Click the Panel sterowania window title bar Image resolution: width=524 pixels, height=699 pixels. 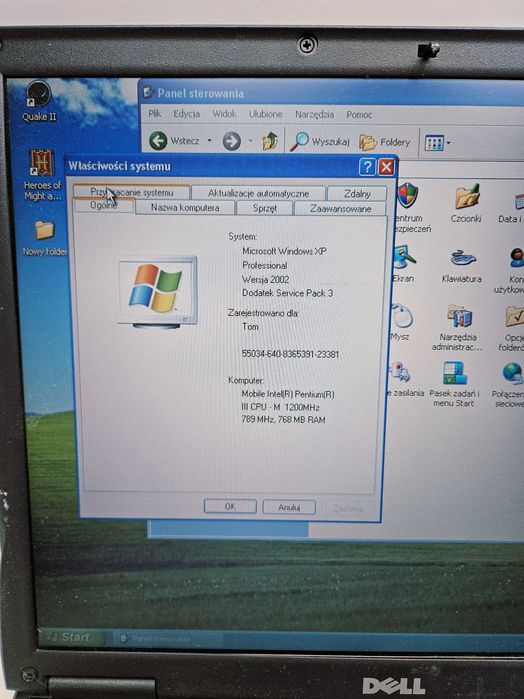pos(330,93)
